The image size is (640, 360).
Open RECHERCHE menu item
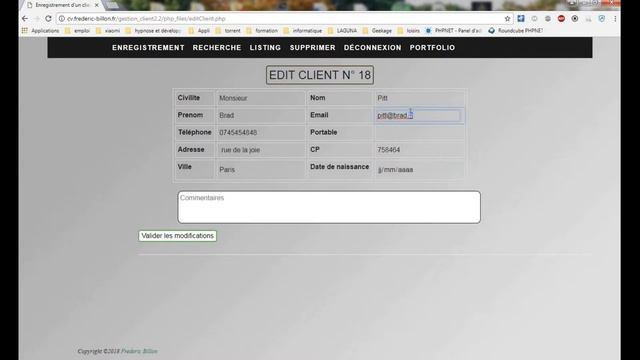[x=217, y=48]
